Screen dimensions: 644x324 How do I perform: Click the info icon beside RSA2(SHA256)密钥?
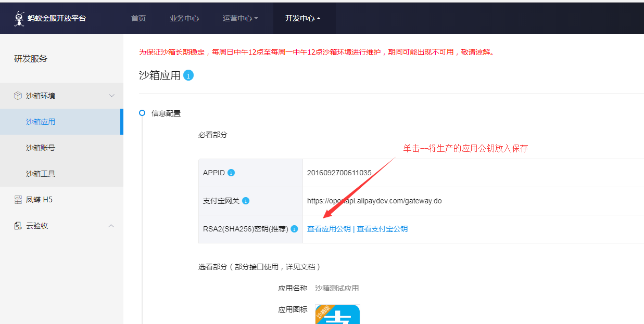[x=294, y=229]
